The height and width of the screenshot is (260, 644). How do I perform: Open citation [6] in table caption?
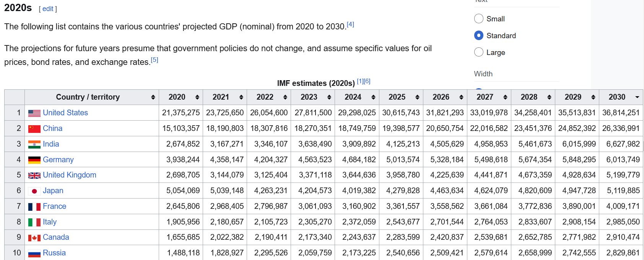(367, 81)
